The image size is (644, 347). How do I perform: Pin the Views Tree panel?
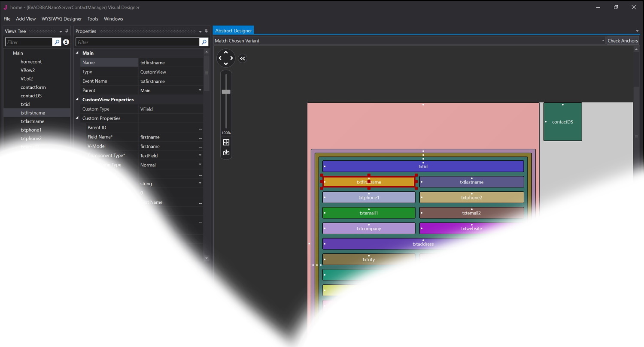click(67, 31)
